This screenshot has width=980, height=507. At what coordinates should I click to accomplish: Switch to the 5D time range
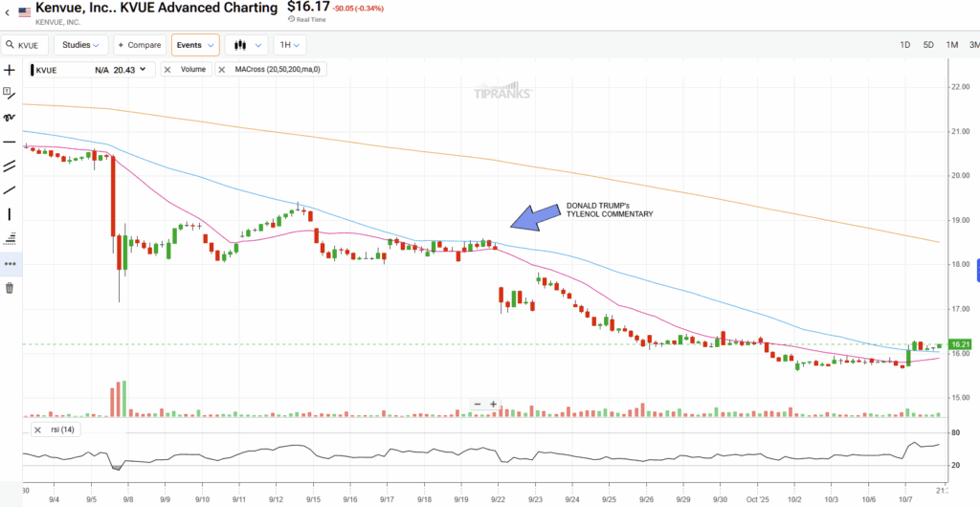928,45
